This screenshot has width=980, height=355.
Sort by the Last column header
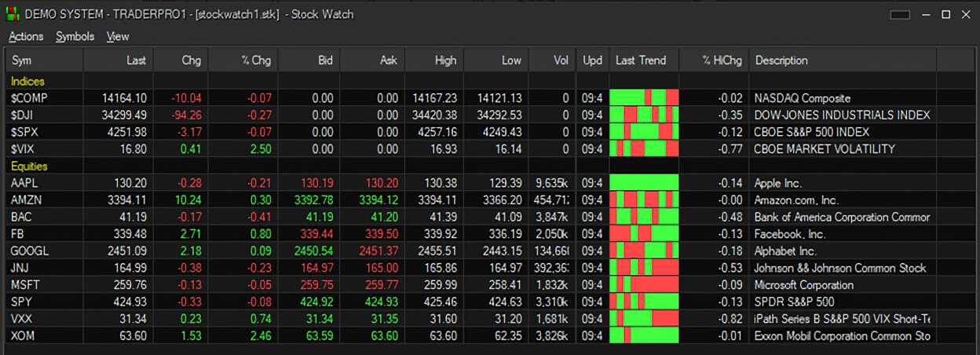118,60
